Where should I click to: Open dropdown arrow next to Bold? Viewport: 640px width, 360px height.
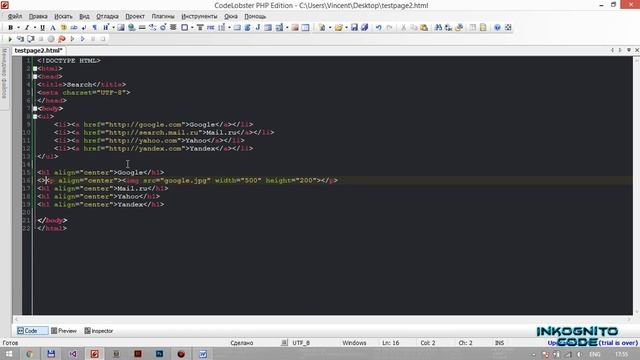coord(18,28)
